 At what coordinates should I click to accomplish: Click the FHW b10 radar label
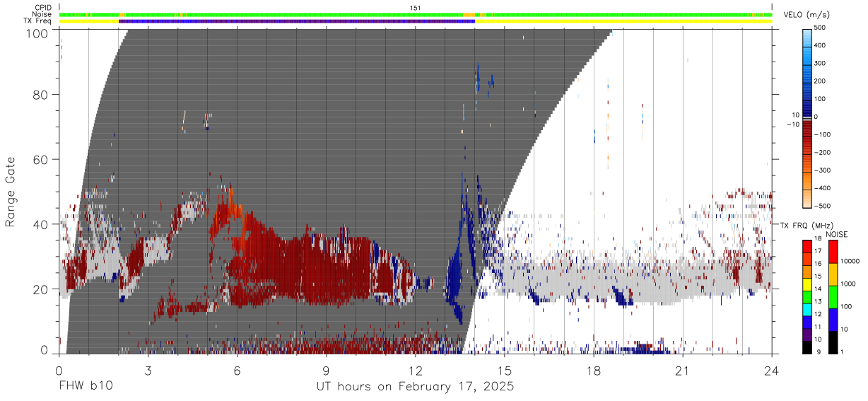(x=86, y=387)
